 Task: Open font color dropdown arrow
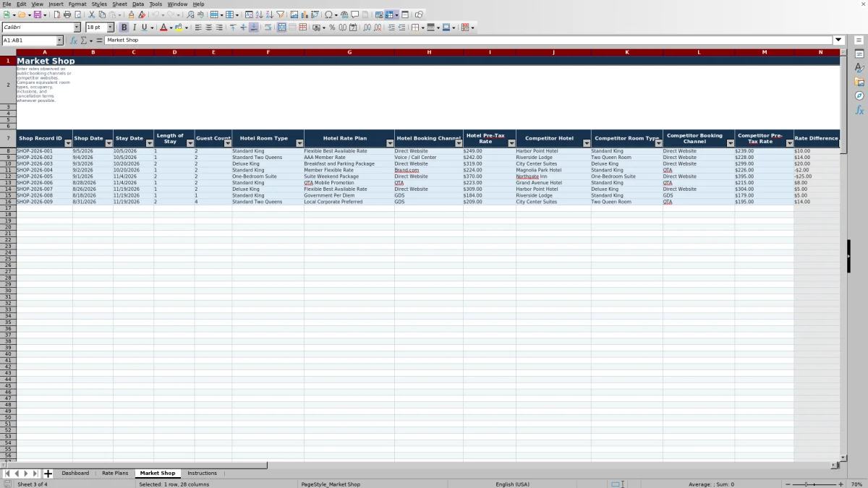click(171, 27)
